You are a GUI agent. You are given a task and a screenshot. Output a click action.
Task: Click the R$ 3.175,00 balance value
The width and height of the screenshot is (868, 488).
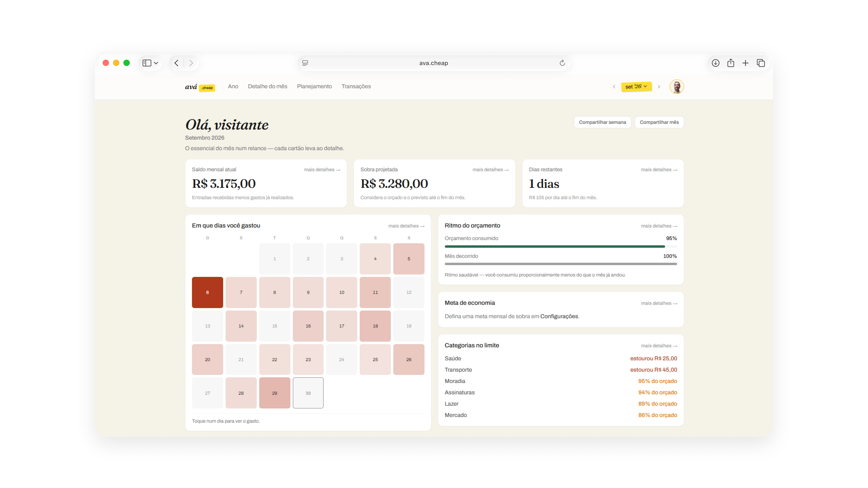point(224,184)
